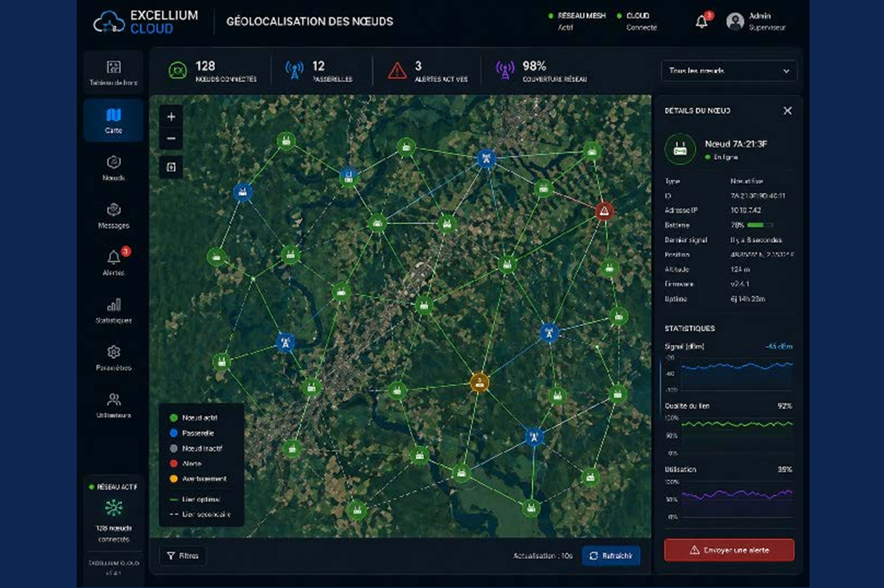This screenshot has width=884, height=588.
Task: Zoom out on the map
Action: (x=171, y=138)
